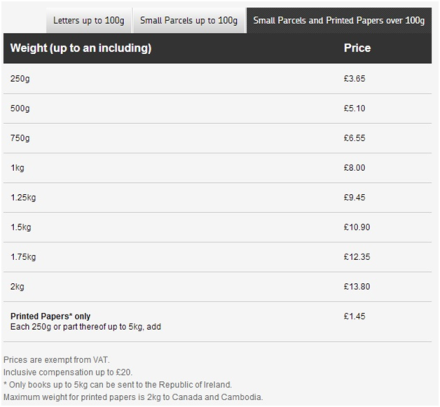
Task: Click the 2kg weight entry
Action: [x=17, y=287]
